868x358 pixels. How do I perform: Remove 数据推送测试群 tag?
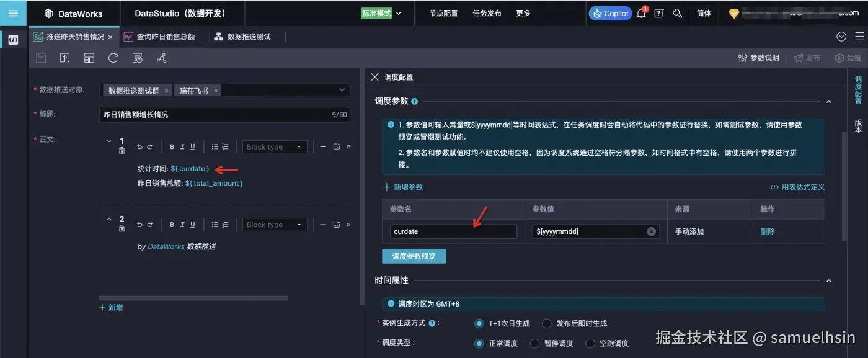click(166, 91)
